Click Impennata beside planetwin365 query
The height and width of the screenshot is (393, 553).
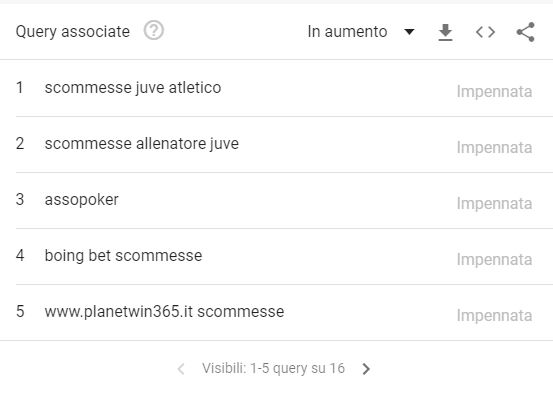pos(494,316)
